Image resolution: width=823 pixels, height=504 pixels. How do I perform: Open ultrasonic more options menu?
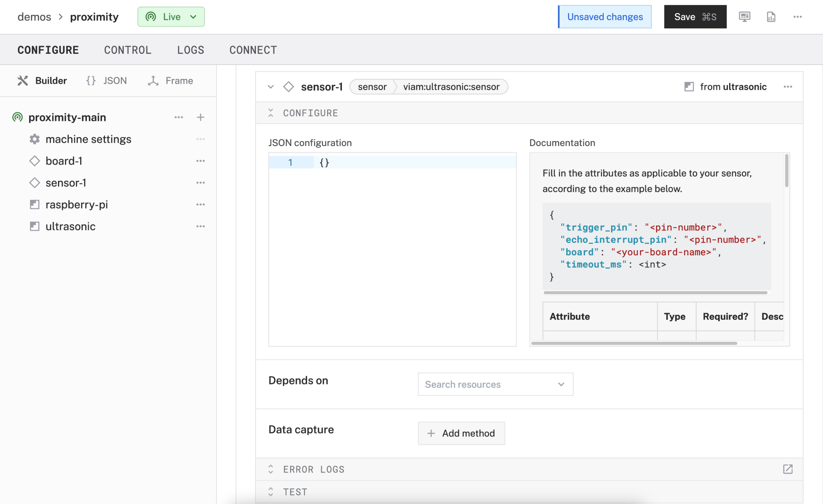point(200,226)
